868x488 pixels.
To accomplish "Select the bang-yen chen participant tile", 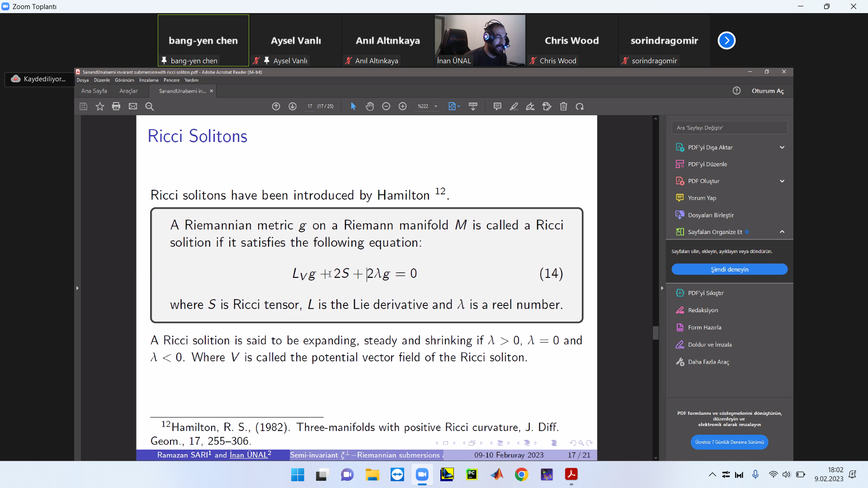I will [x=203, y=41].
